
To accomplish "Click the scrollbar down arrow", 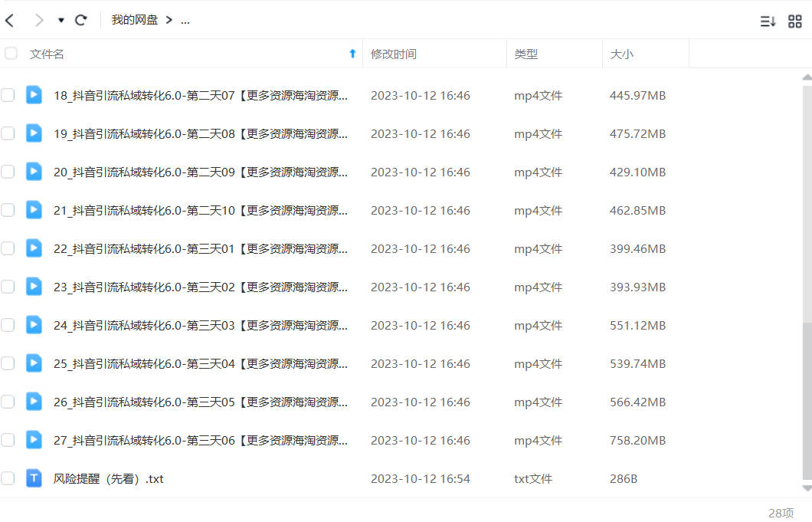I will (807, 488).
